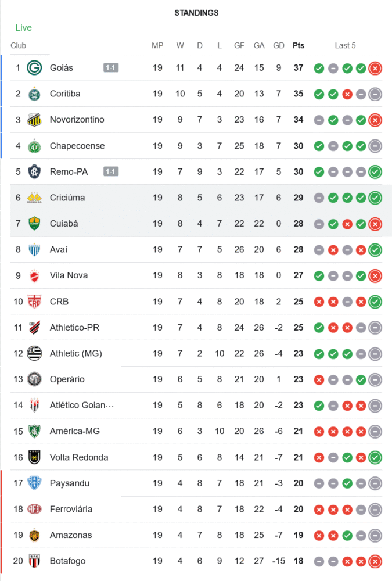The image size is (392, 581).
Task: Click the Live indicator label
Action: click(24, 28)
